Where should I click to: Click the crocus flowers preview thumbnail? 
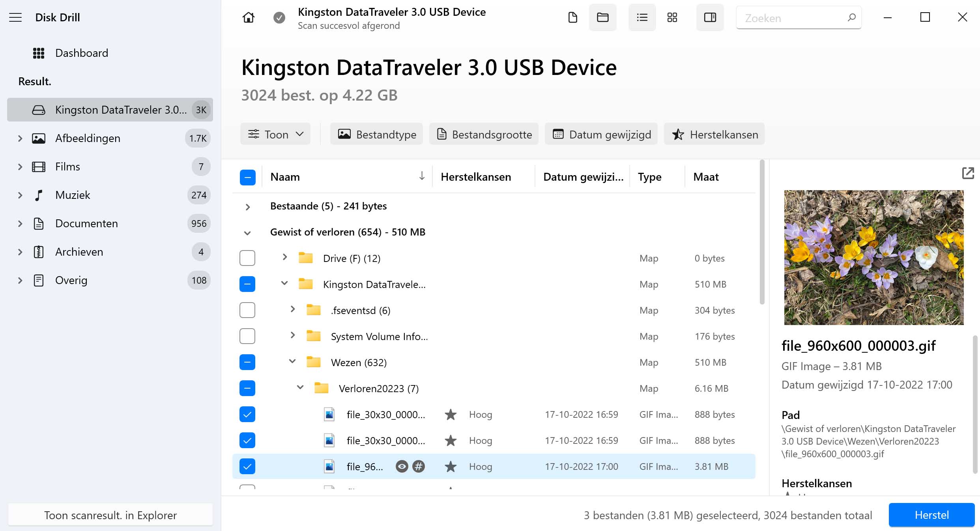(x=873, y=257)
